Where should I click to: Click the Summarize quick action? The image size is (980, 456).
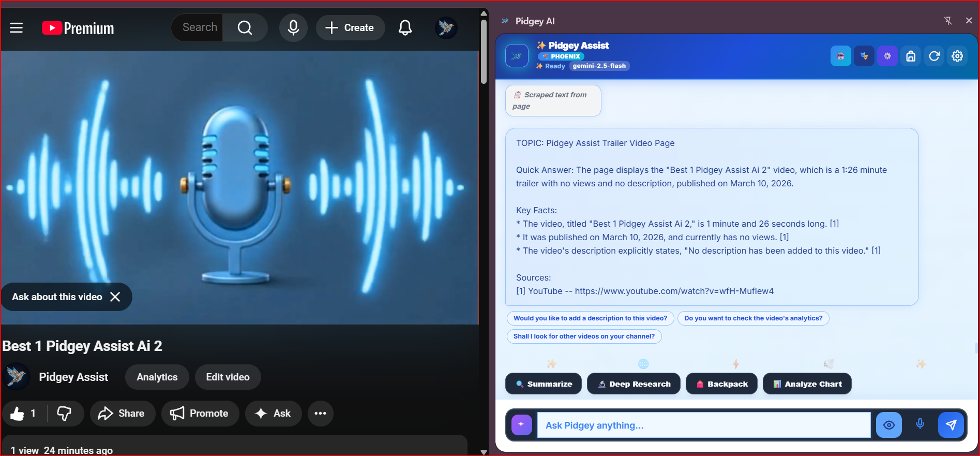coord(544,384)
